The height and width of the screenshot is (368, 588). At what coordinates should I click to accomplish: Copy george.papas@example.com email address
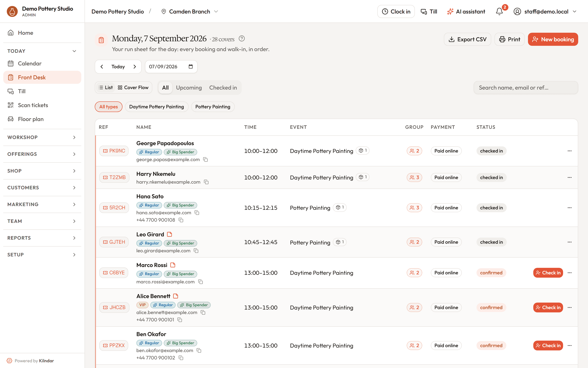205,160
